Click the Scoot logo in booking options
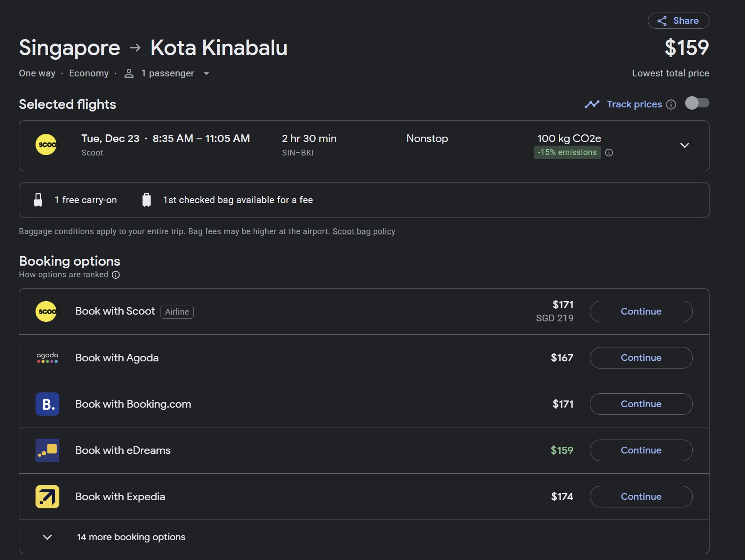This screenshot has height=560, width=745. click(46, 311)
